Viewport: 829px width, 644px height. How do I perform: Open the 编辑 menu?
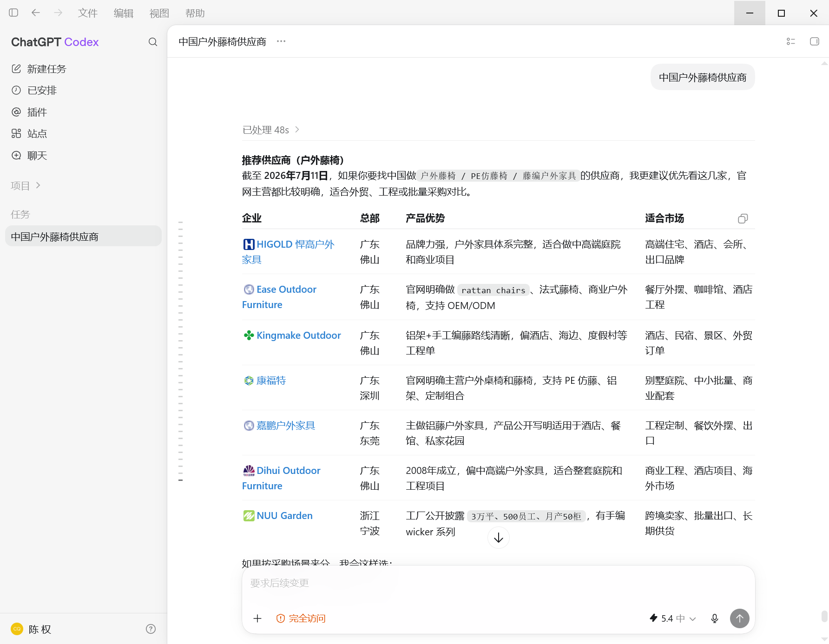click(124, 13)
